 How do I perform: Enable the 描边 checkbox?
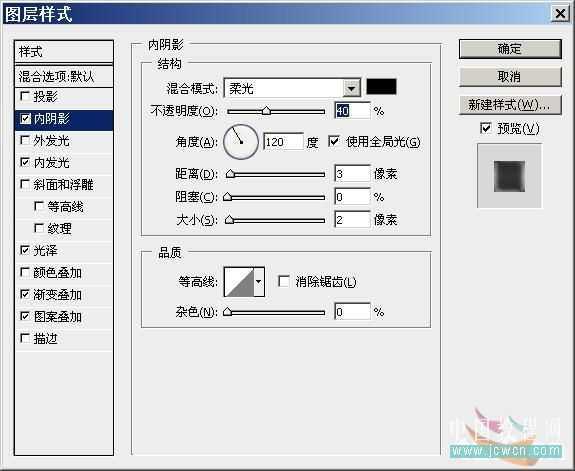[25, 338]
